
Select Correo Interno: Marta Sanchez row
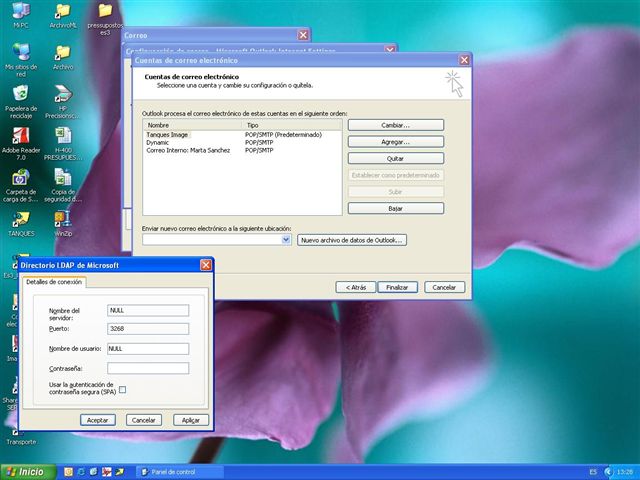point(242,150)
